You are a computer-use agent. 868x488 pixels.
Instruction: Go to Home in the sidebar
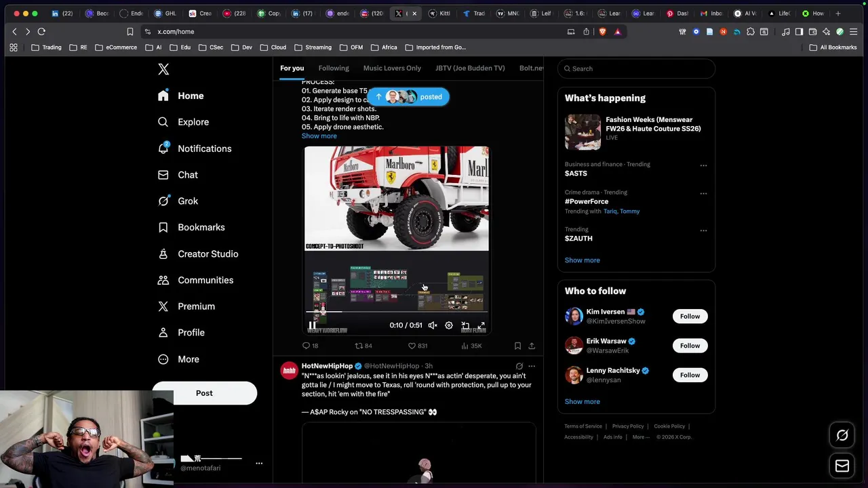click(180, 96)
